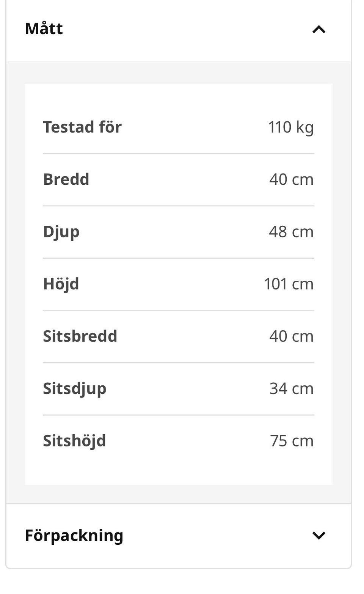Viewport: 364px width, 594px height.
Task: Select the Höjd label
Action: pos(61,284)
